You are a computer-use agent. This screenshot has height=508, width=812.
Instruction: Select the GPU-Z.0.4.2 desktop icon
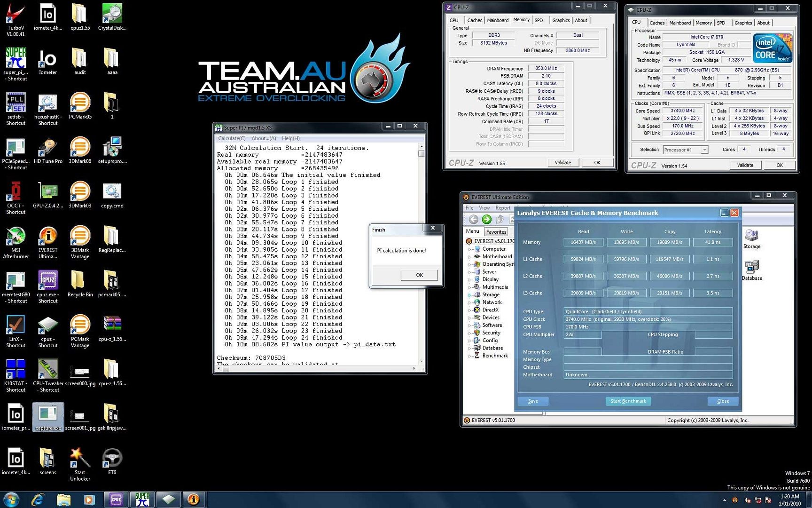48,194
